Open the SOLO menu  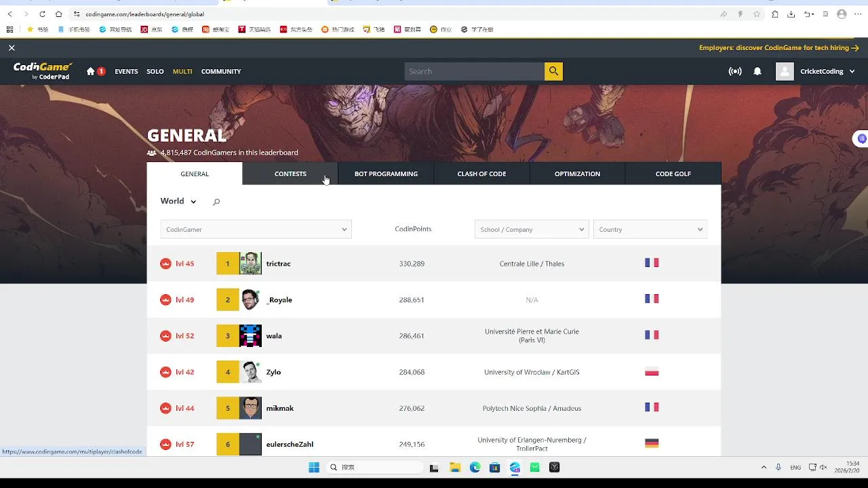[155, 71]
